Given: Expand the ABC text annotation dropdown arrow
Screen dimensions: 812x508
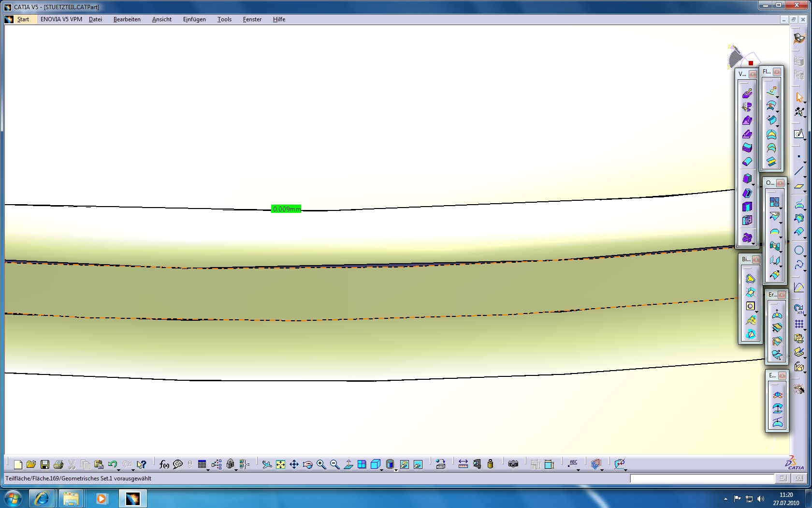Looking at the screenshot, I should click(579, 470).
